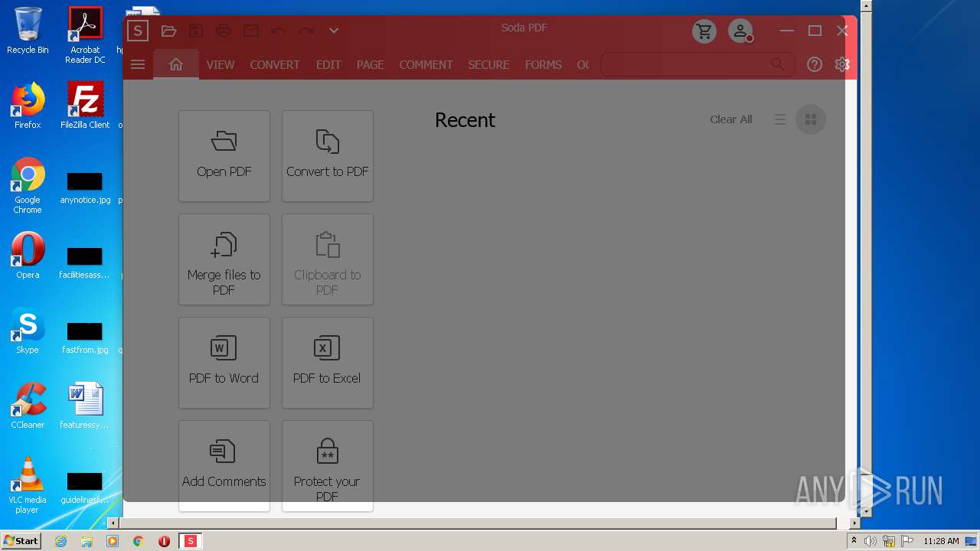980x551 pixels.
Task: Click the Save icon in quick toolbar
Action: coord(196,31)
